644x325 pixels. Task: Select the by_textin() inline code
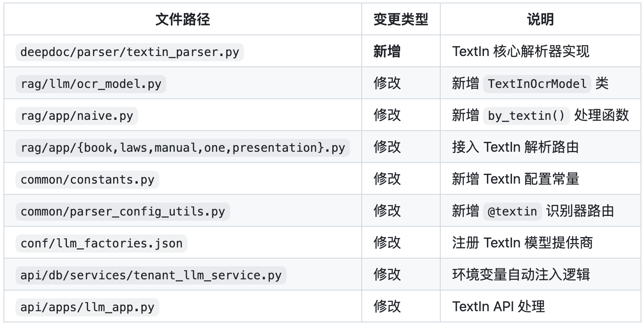[x=527, y=116]
